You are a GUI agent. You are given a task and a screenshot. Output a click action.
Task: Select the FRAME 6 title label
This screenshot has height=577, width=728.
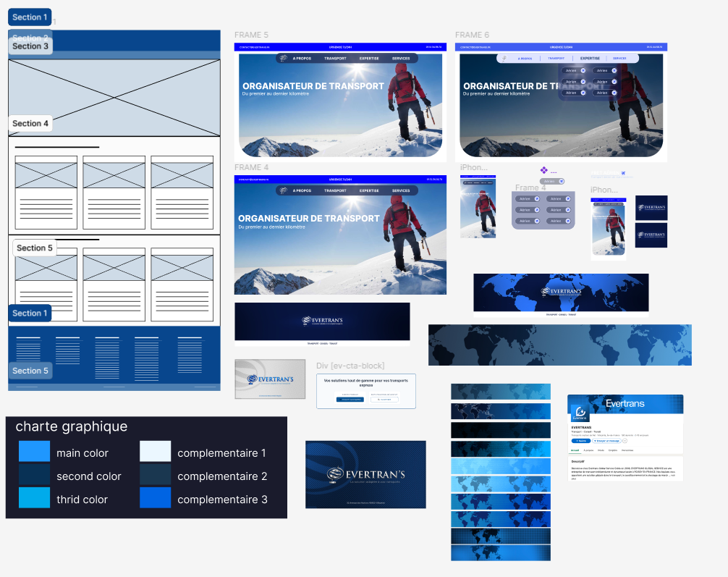coord(472,35)
